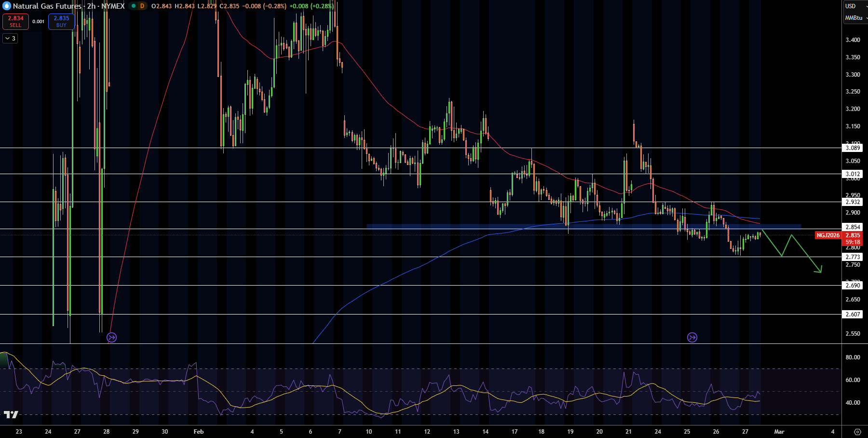The height and width of the screenshot is (438, 868).
Task: Click the contract roll marker near date 28
Action: click(x=111, y=337)
